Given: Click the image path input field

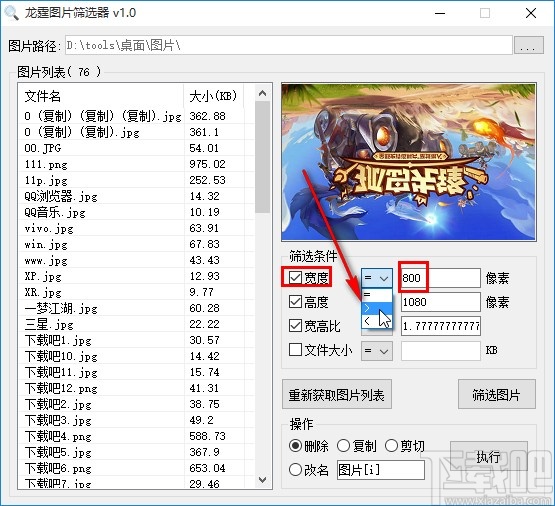Looking at the screenshot, I should 289,45.
